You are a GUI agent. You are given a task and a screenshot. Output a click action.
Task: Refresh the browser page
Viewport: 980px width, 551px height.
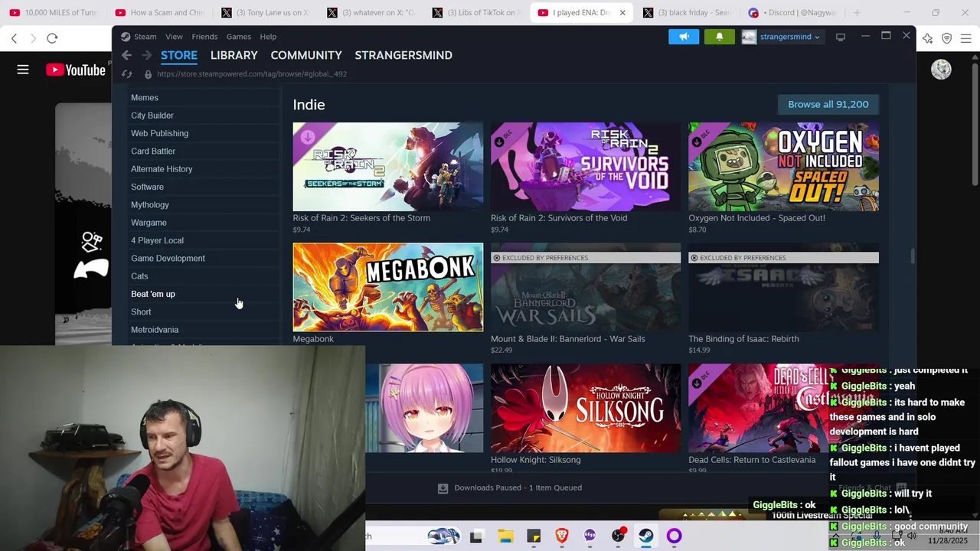tap(52, 38)
